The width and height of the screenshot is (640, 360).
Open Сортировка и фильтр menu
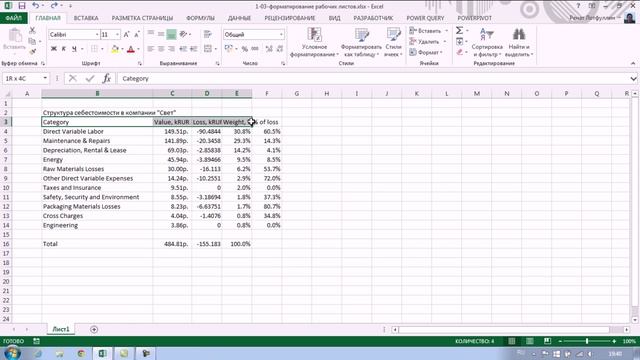pyautogui.click(x=487, y=42)
